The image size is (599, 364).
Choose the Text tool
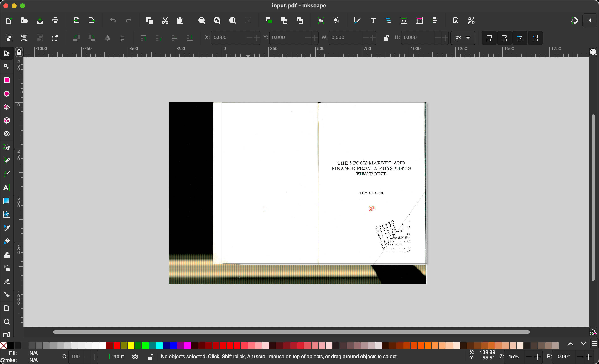[7, 187]
